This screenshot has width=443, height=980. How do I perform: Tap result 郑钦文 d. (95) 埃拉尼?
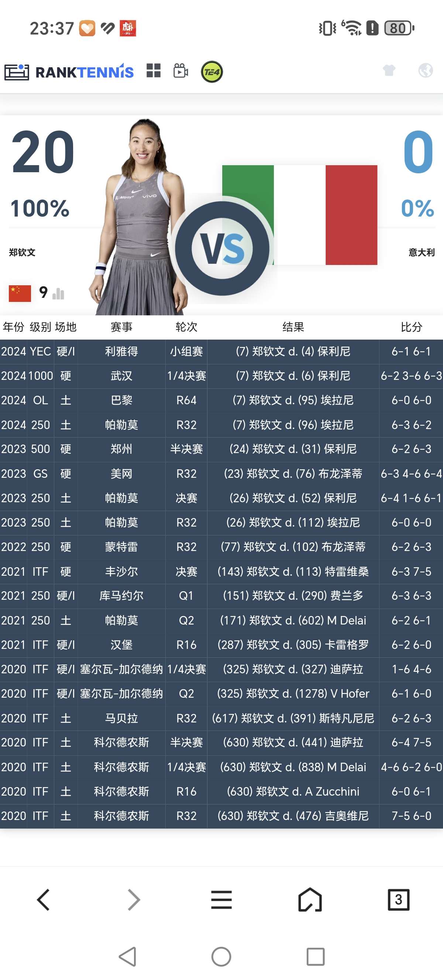pos(293,400)
